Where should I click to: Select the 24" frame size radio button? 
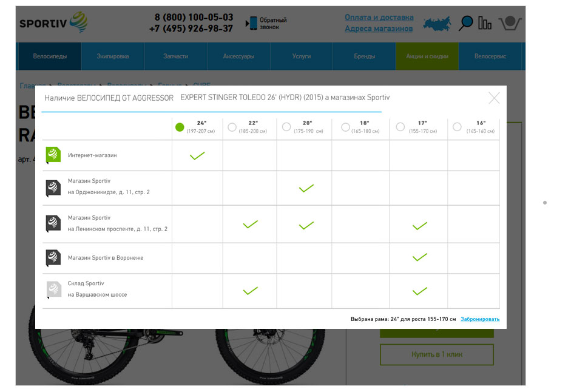180,127
